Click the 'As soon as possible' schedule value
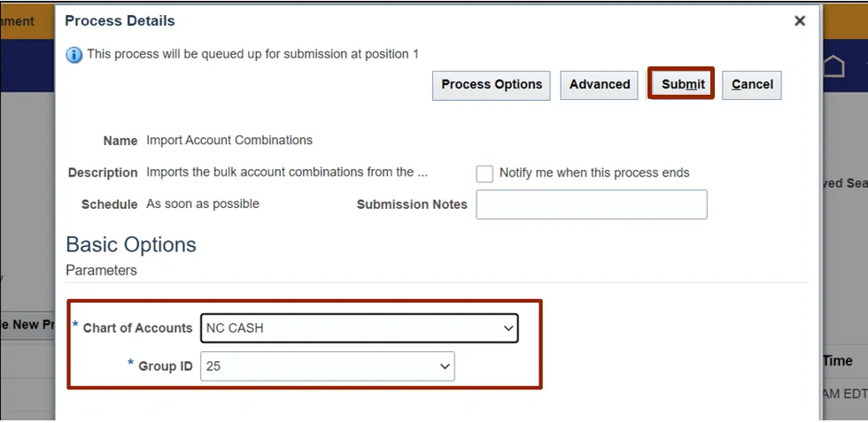 (x=203, y=204)
